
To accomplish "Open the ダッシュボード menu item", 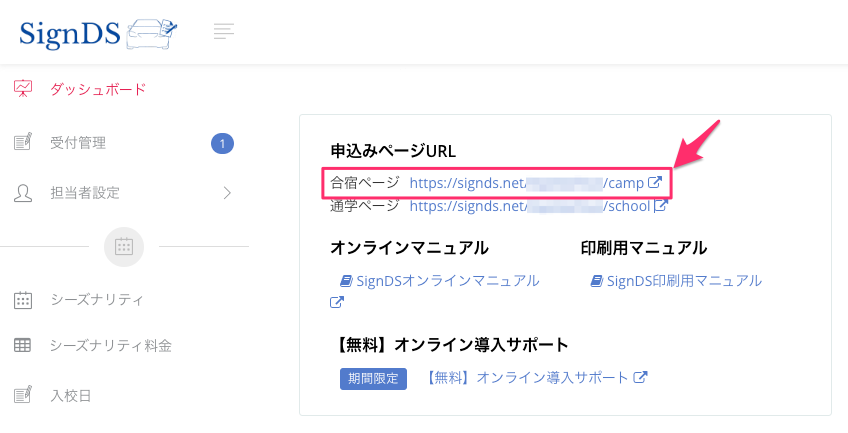I will (x=98, y=90).
